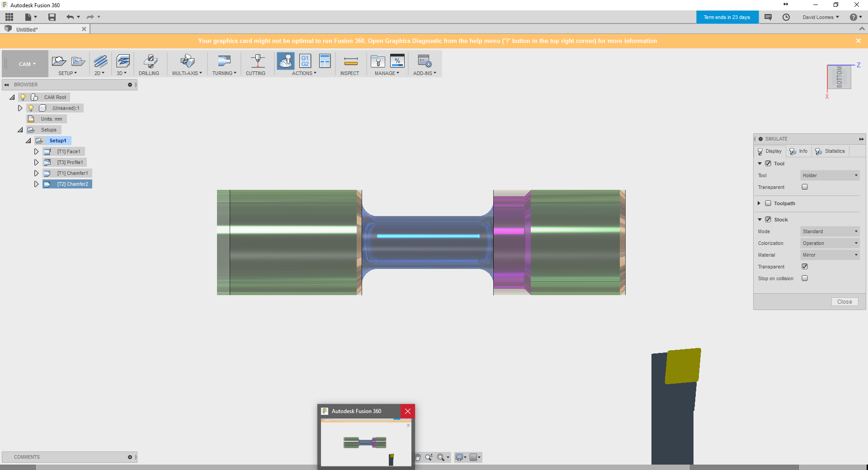Click Term ends in 23 days button

point(727,17)
